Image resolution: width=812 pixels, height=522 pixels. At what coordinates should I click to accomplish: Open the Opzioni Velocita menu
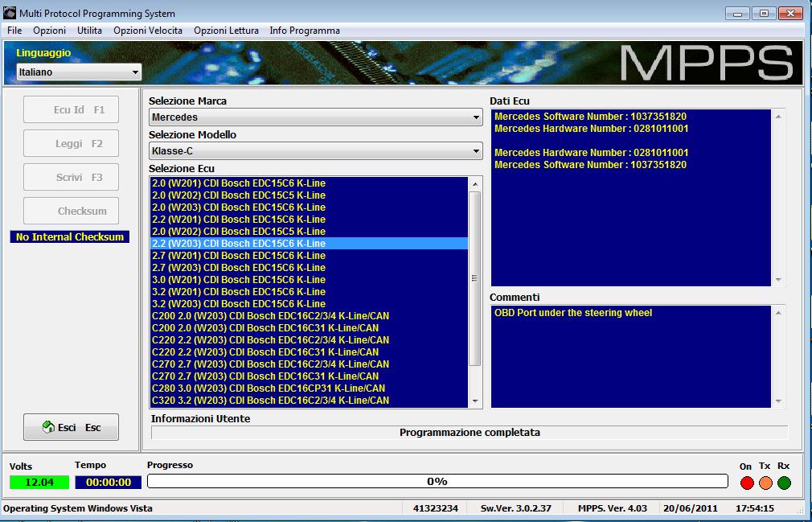click(x=148, y=31)
